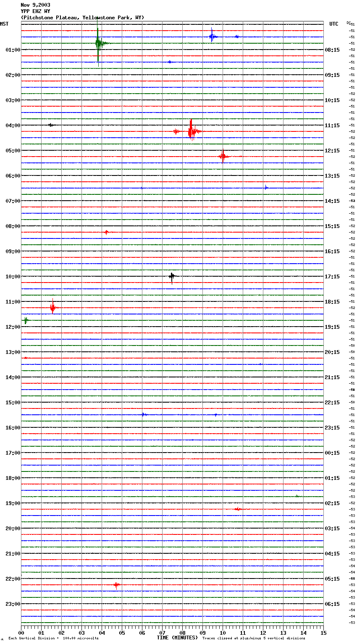Click the "14:15" UTC row label
The image size is (357, 644).
(x=332, y=201)
